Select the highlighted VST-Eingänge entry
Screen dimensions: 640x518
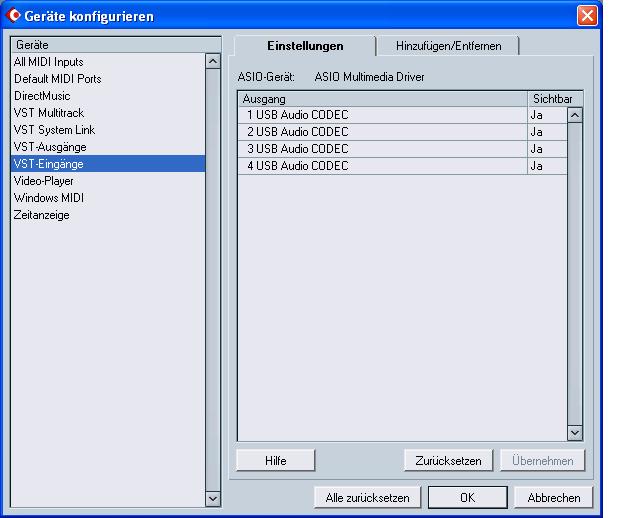[x=108, y=164]
